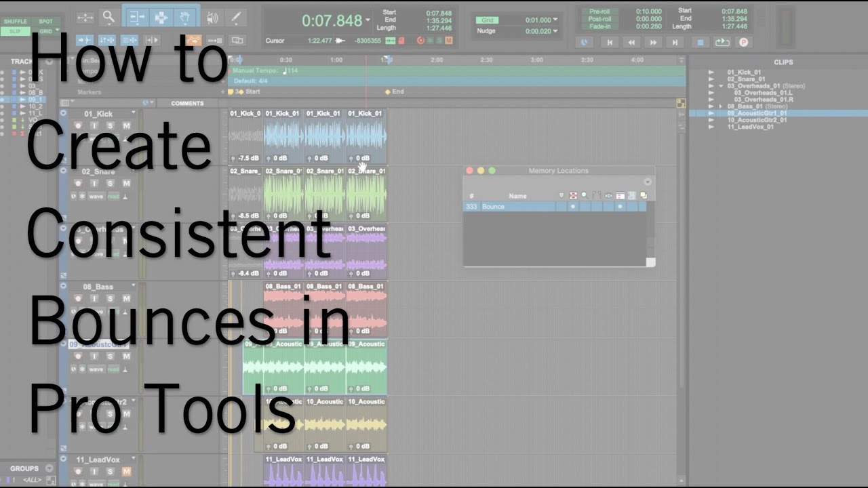868x488 pixels.
Task: Click the COMMENTS column header
Action: pos(187,104)
